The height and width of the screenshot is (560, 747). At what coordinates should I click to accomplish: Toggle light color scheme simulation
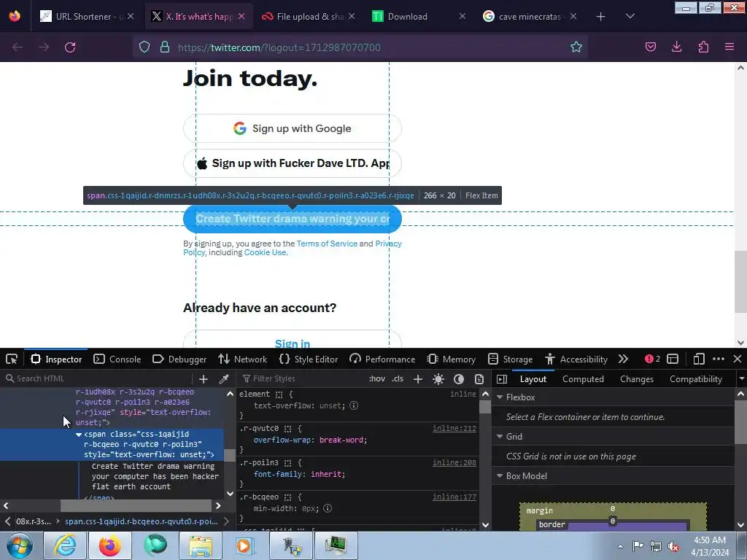click(x=438, y=379)
